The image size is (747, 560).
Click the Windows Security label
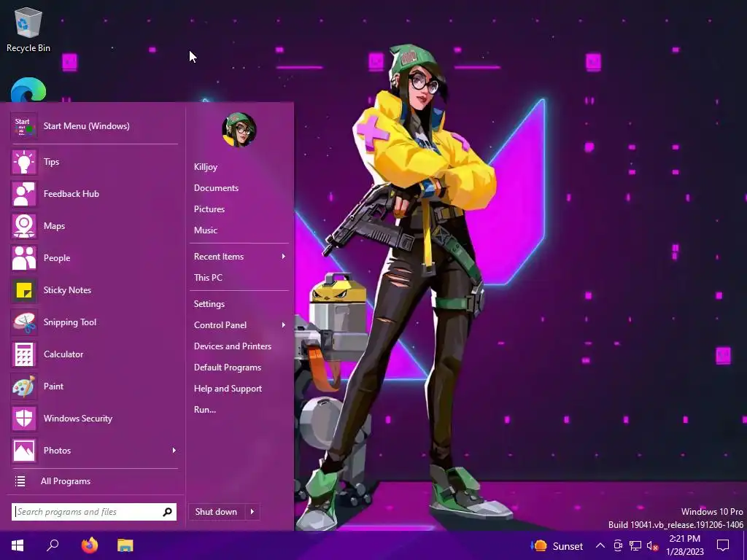point(78,419)
